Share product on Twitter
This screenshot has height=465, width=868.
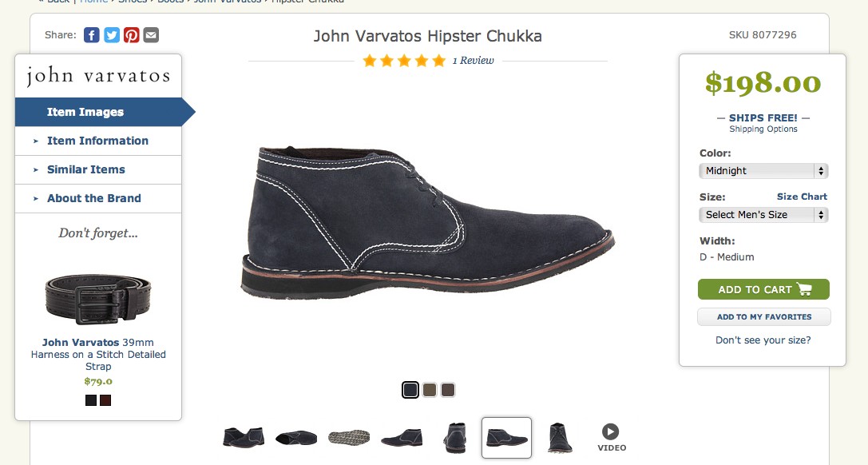tap(111, 35)
